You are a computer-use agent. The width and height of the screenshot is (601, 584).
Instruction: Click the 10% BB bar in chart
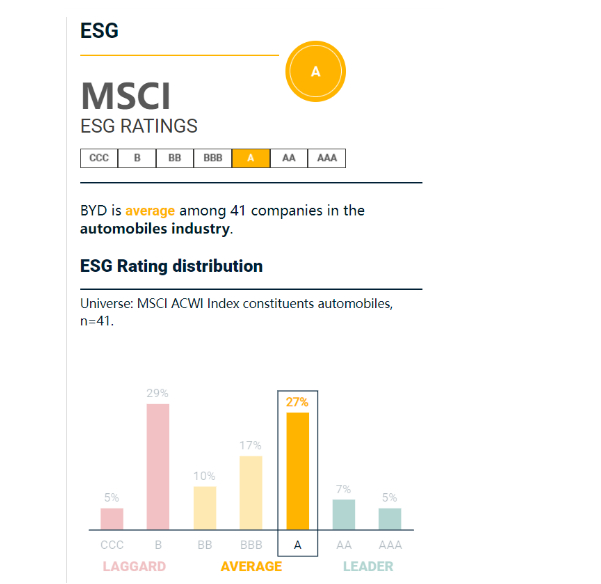pyautogui.click(x=205, y=507)
